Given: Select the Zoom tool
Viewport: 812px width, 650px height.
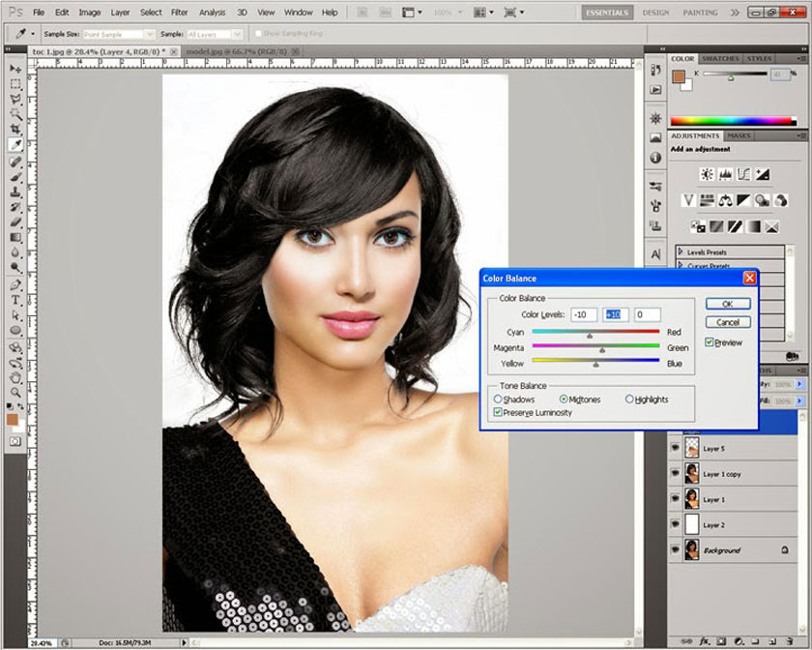Looking at the screenshot, I should tap(15, 392).
